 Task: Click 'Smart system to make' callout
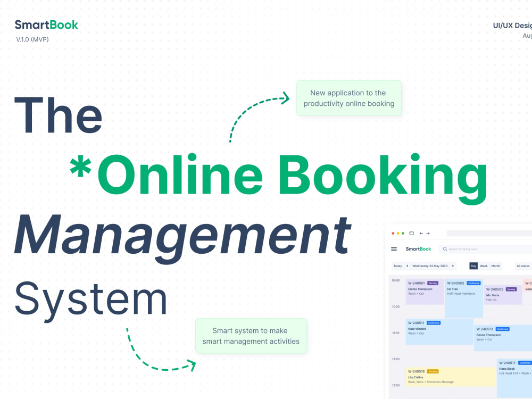251,336
